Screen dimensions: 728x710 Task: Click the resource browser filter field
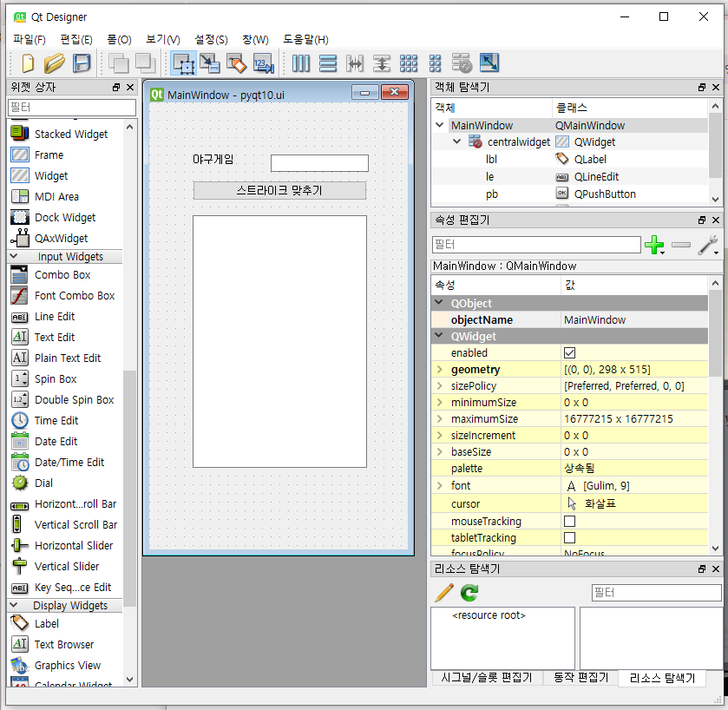(656, 593)
